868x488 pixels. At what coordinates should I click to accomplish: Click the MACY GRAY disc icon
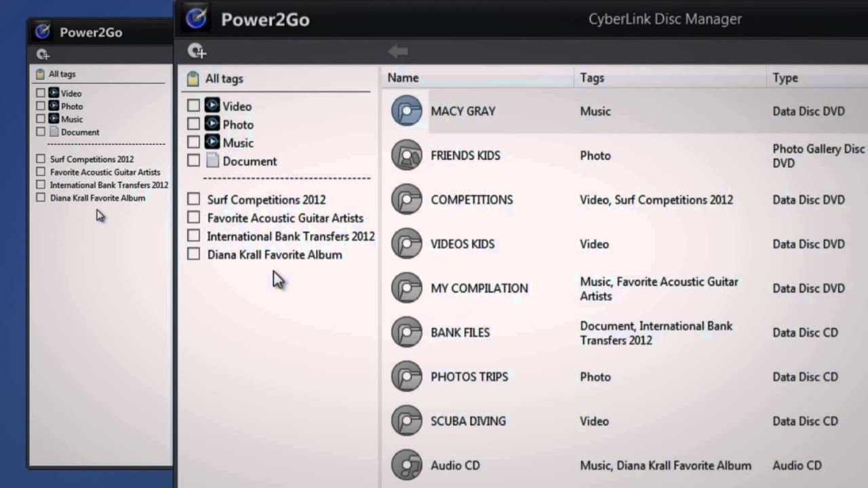(407, 110)
